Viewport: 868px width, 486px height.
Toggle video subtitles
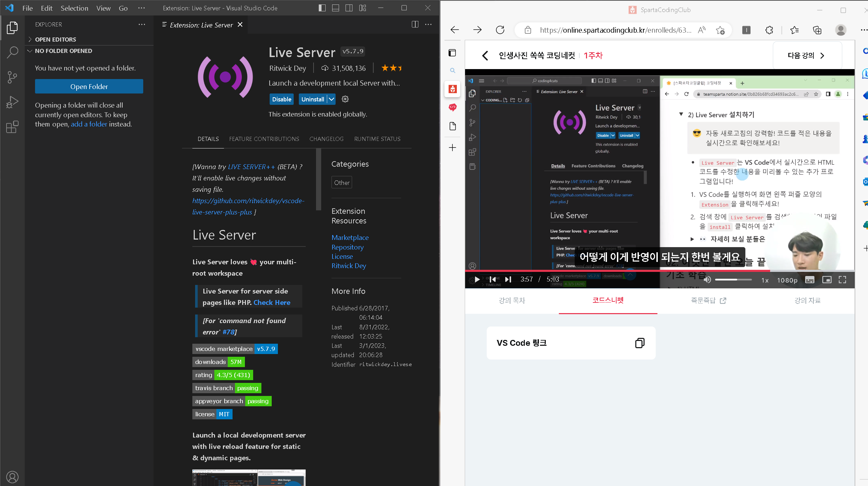pyautogui.click(x=810, y=280)
